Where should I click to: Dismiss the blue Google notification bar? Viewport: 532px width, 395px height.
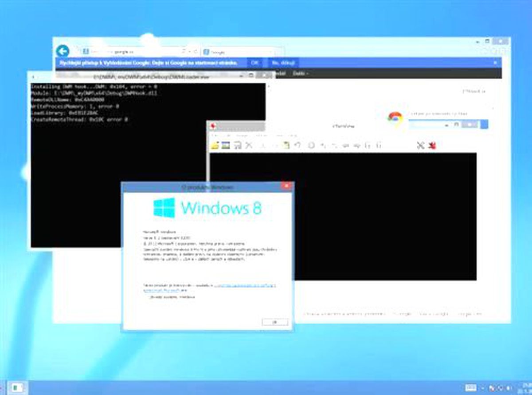[x=495, y=63]
